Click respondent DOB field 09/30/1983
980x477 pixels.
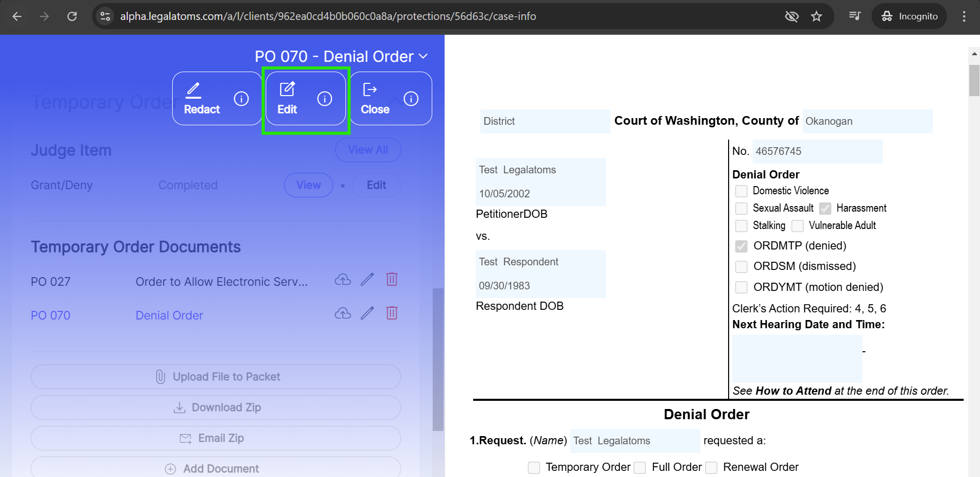tap(541, 286)
